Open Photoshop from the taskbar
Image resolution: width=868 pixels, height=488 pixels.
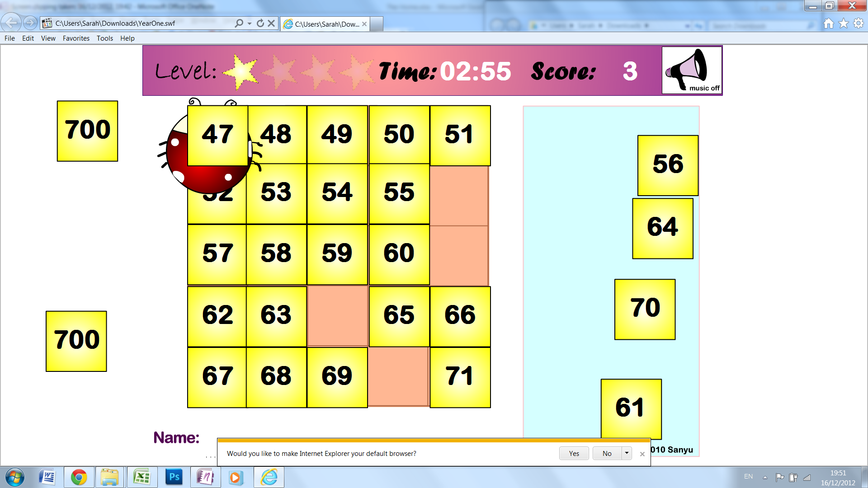174,477
